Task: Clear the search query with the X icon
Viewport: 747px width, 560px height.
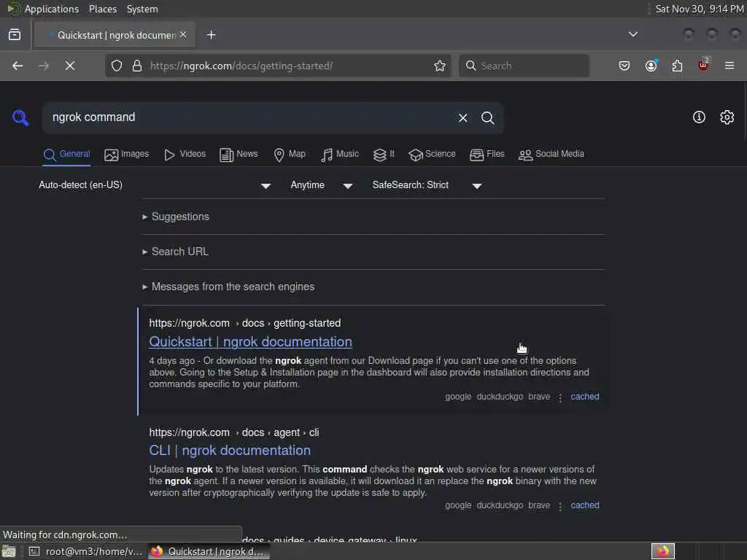Action: click(x=462, y=117)
